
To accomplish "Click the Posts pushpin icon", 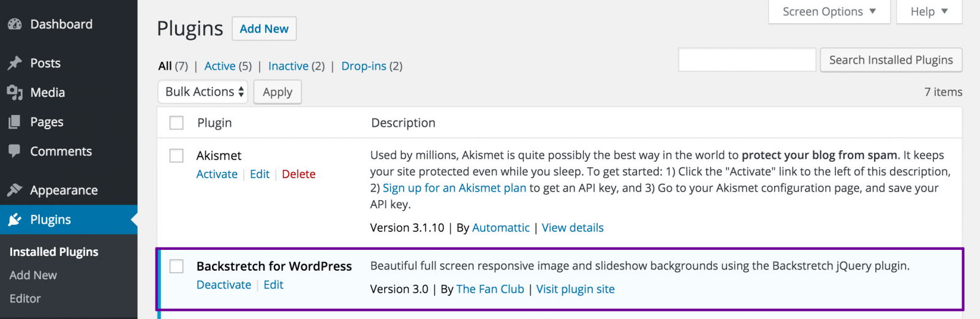I will 15,63.
